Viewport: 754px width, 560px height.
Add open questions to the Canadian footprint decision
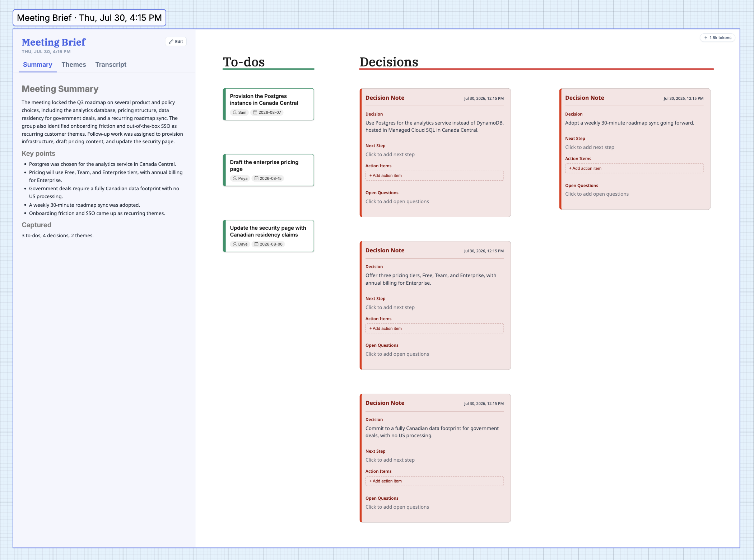click(x=397, y=507)
